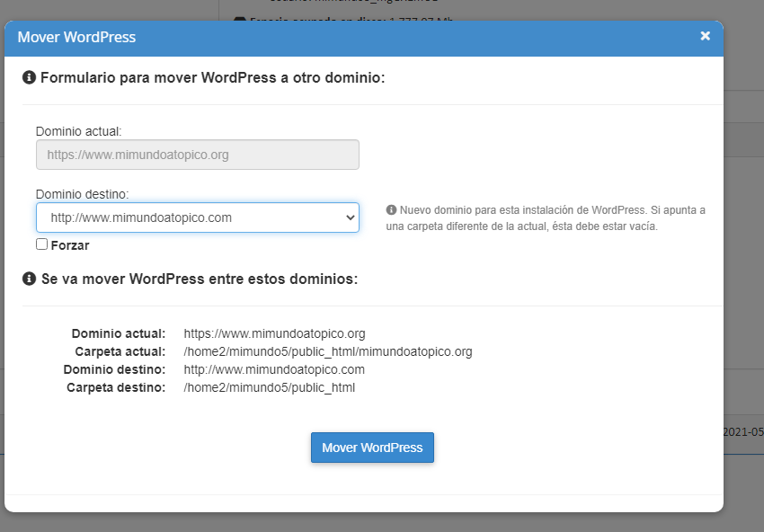
Task: Click Dominio actual label above input
Action: pyautogui.click(x=78, y=131)
